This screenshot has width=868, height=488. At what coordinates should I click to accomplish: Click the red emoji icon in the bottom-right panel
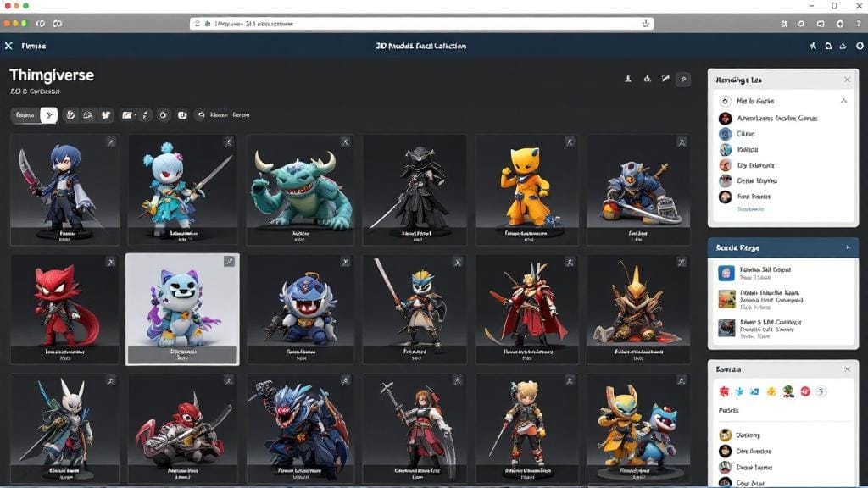[805, 391]
